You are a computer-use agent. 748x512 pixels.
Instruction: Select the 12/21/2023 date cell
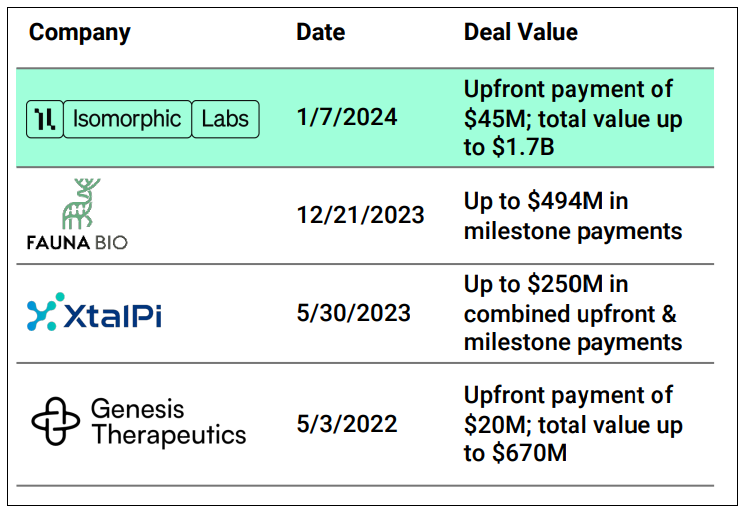[x=360, y=215]
